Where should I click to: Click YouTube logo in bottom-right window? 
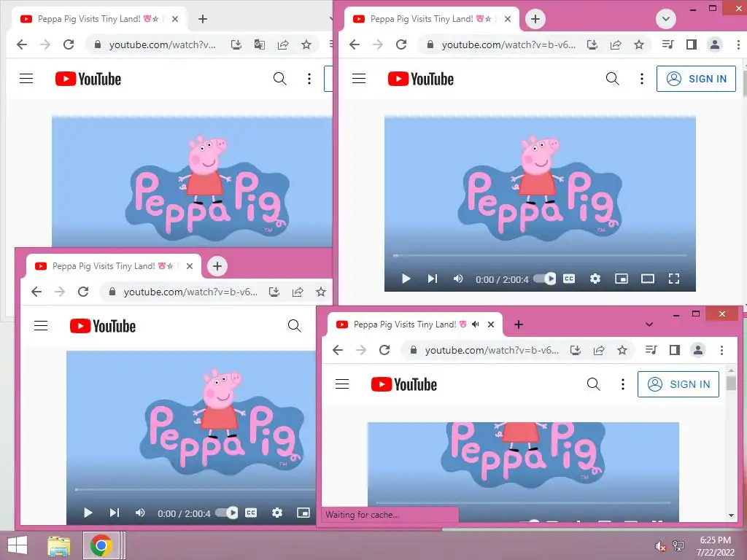pos(404,384)
